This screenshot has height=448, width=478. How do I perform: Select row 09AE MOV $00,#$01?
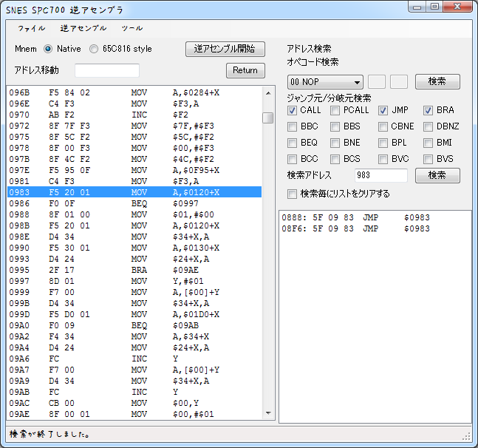click(134, 414)
